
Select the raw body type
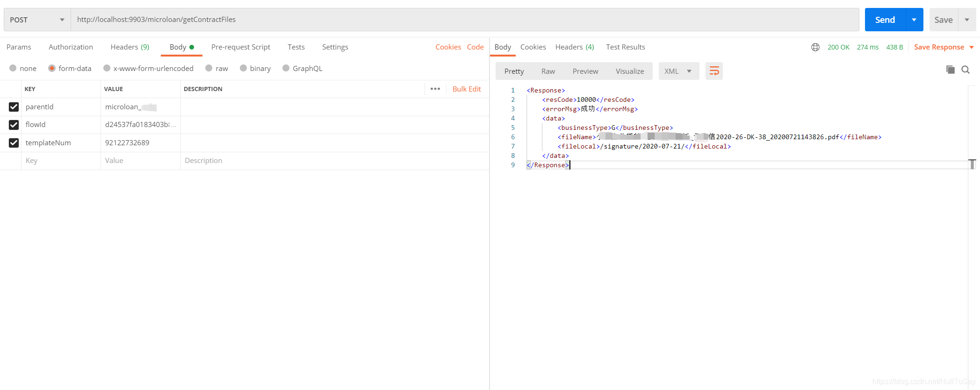point(216,68)
